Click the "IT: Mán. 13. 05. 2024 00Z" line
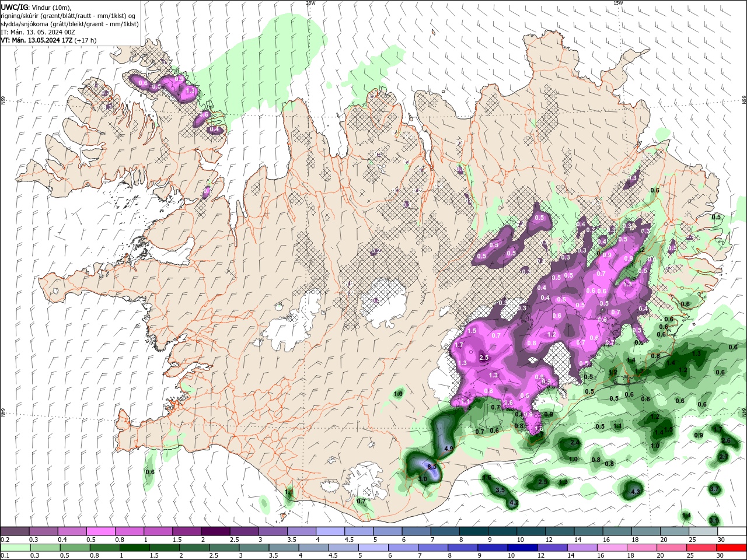 pyautogui.click(x=38, y=32)
